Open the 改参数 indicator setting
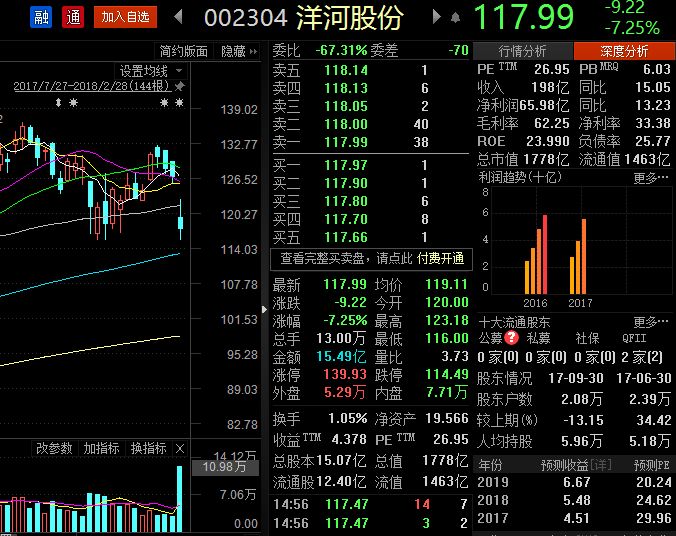Image resolution: width=676 pixels, height=536 pixels. [x=54, y=448]
